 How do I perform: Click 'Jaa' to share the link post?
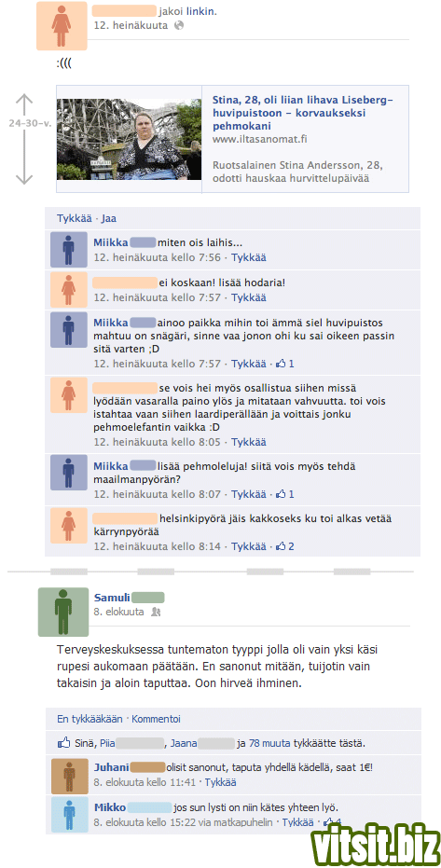[x=108, y=219]
